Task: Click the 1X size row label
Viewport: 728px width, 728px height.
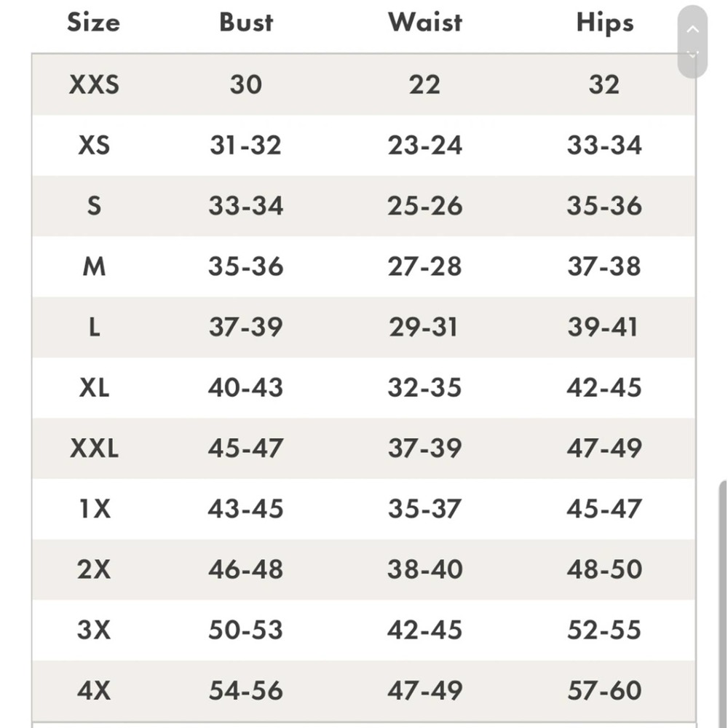Action: [x=94, y=509]
